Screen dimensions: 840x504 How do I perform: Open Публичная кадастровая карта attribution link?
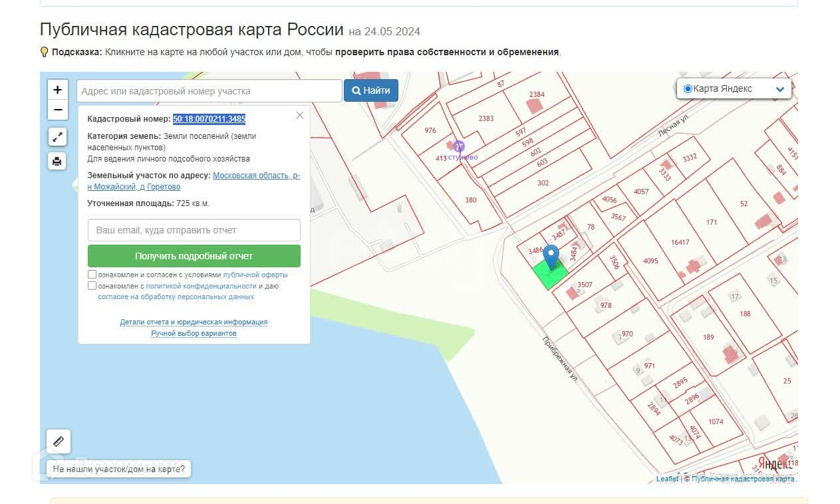click(744, 479)
